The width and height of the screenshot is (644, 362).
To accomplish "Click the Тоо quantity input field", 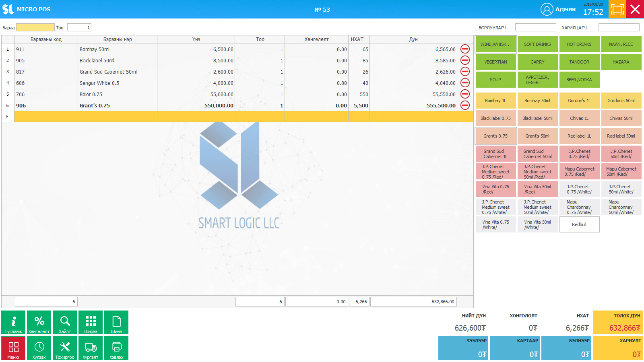I will click(x=79, y=27).
